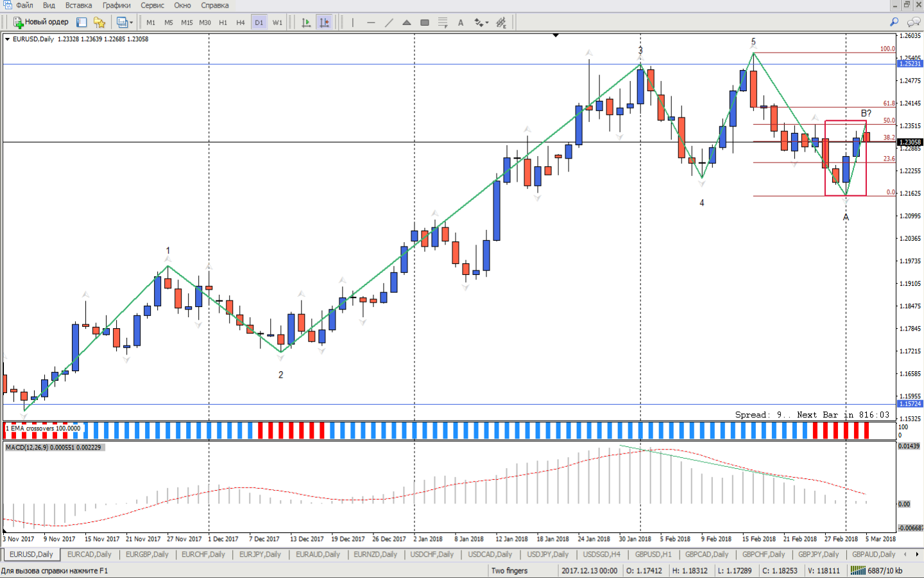Select the equidistant channel tool
This screenshot has height=578, width=924.
[501, 22]
